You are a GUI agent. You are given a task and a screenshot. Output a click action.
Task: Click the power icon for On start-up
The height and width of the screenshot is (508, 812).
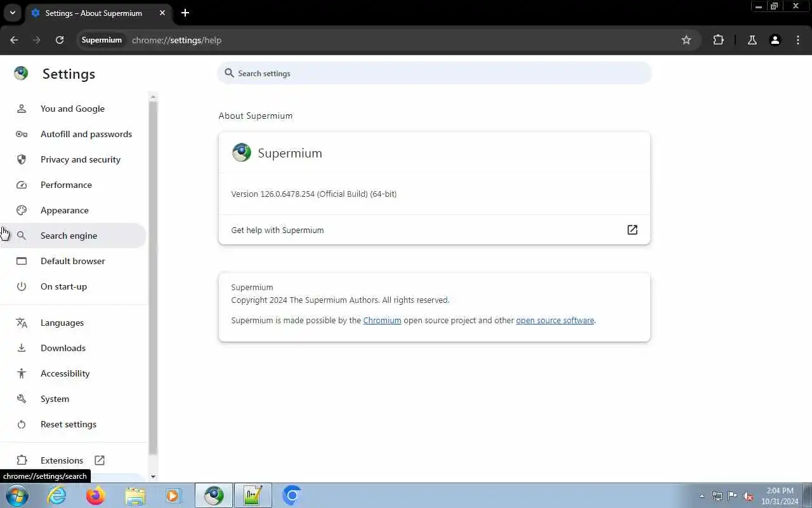tap(22, 286)
